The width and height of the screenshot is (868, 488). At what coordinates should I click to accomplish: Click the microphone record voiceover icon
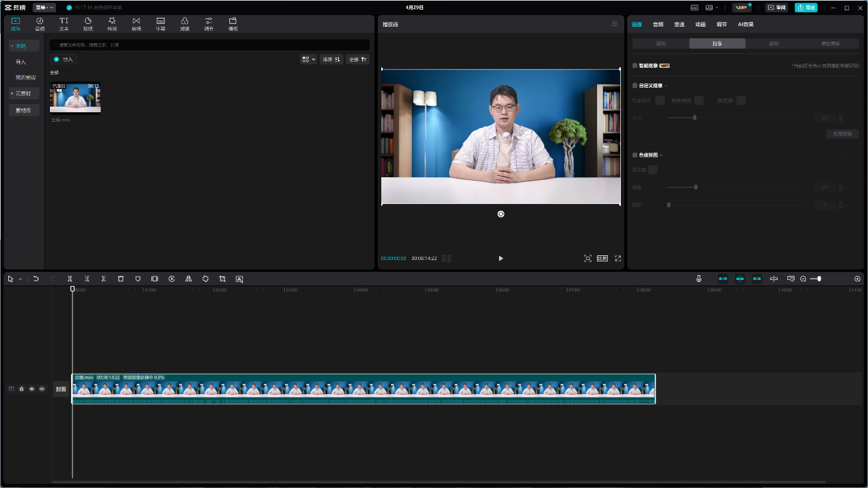click(699, 279)
